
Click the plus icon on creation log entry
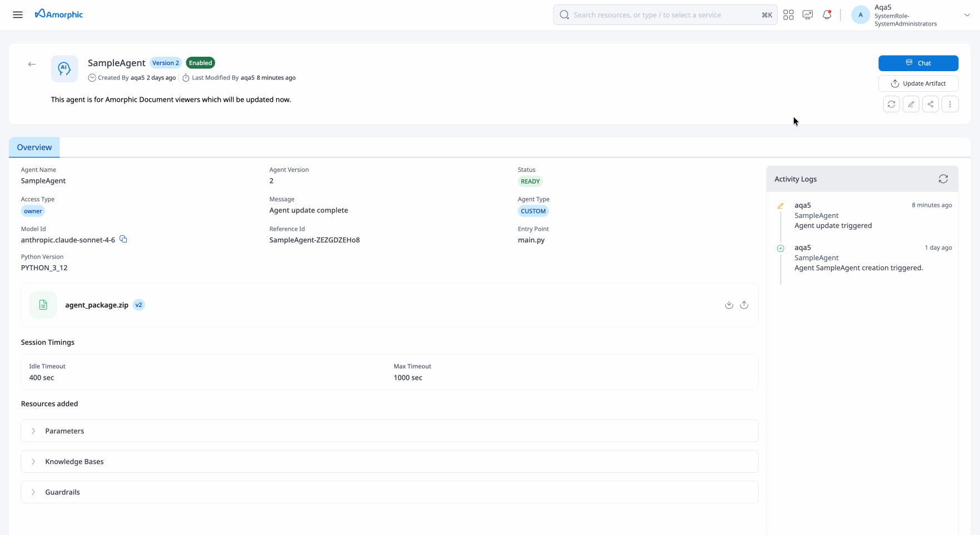780,248
